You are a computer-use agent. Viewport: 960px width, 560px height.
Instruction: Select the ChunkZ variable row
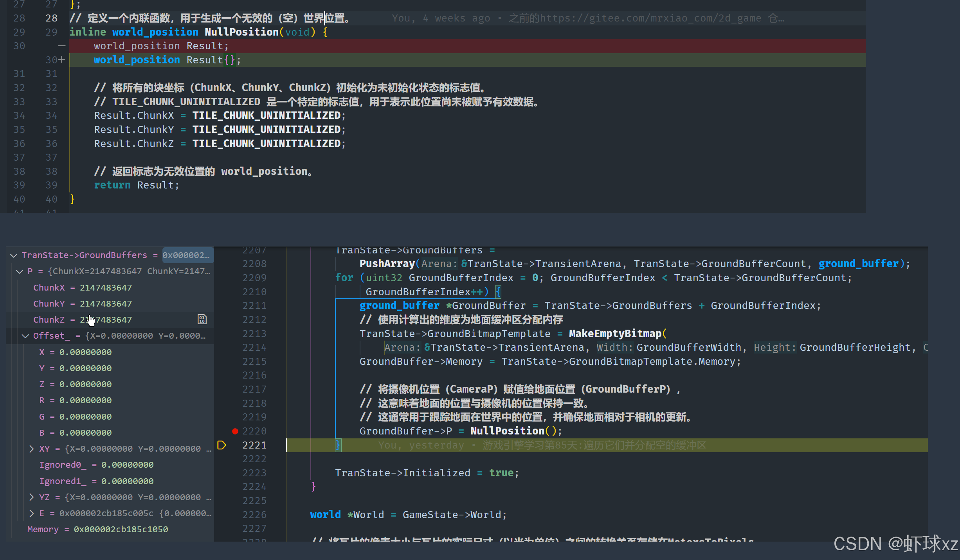tap(110, 320)
